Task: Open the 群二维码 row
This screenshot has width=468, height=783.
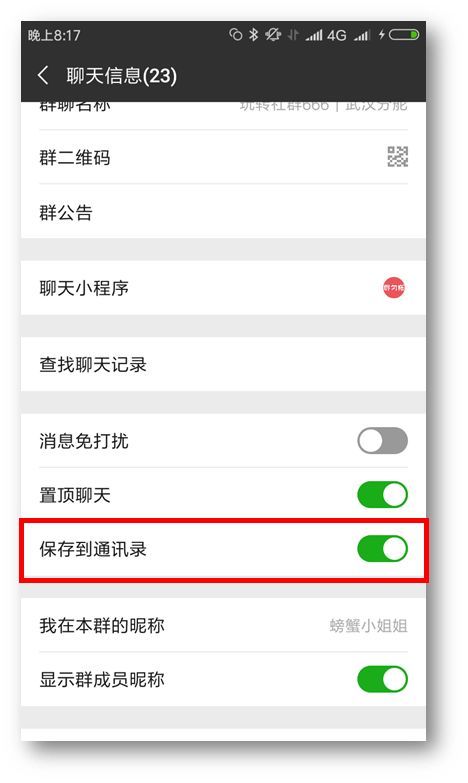Action: (x=223, y=157)
